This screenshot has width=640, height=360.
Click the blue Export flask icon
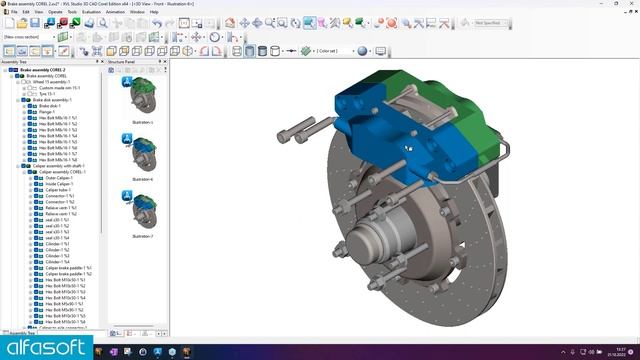click(x=50, y=23)
